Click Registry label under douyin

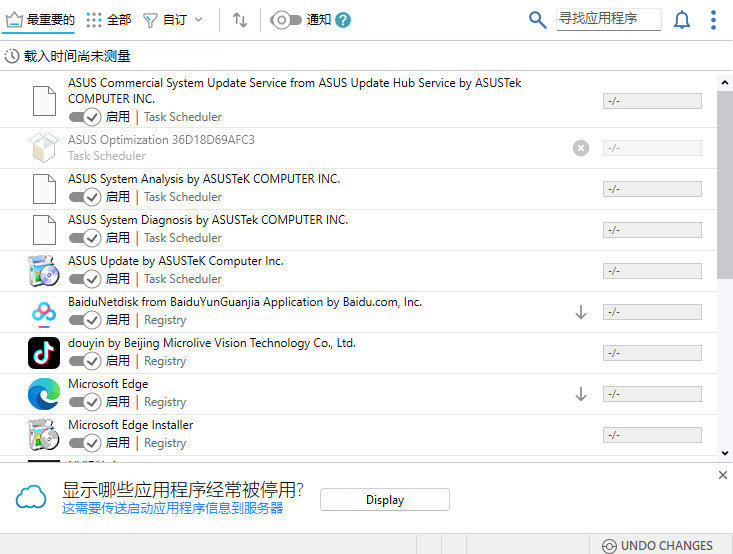click(x=165, y=361)
